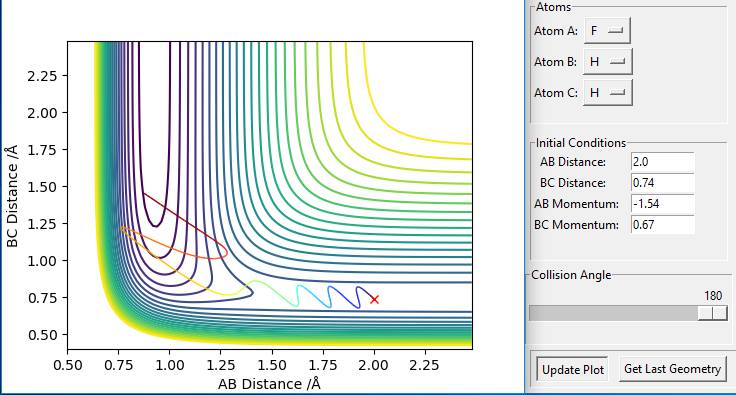
Task: Click the Collision Angle slider handle
Action: (x=713, y=313)
